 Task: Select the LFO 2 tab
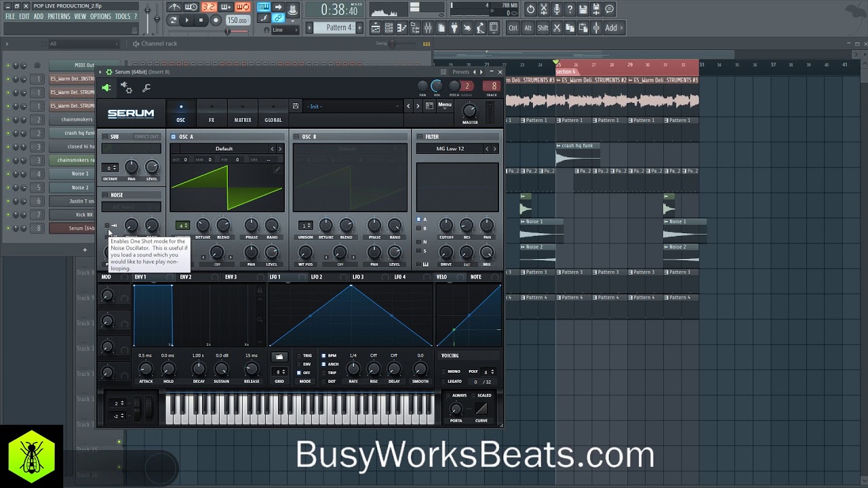tap(316, 277)
